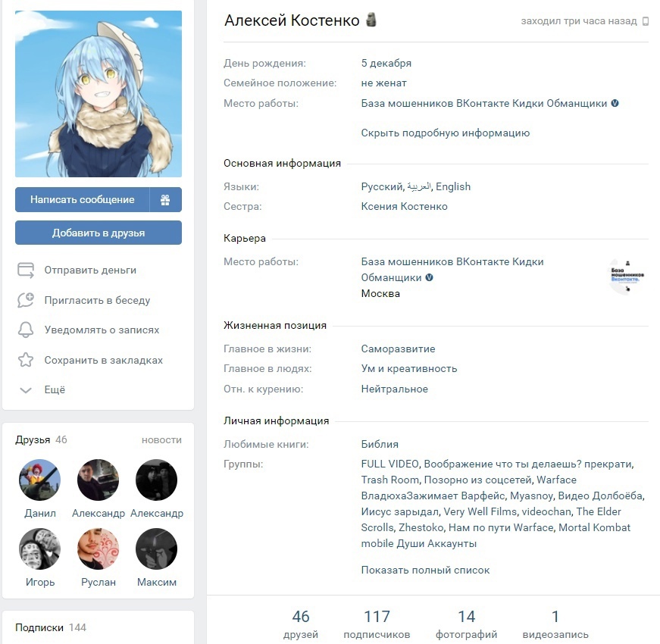Click the Написать сообщение button
The image size is (660, 644).
click(x=83, y=199)
